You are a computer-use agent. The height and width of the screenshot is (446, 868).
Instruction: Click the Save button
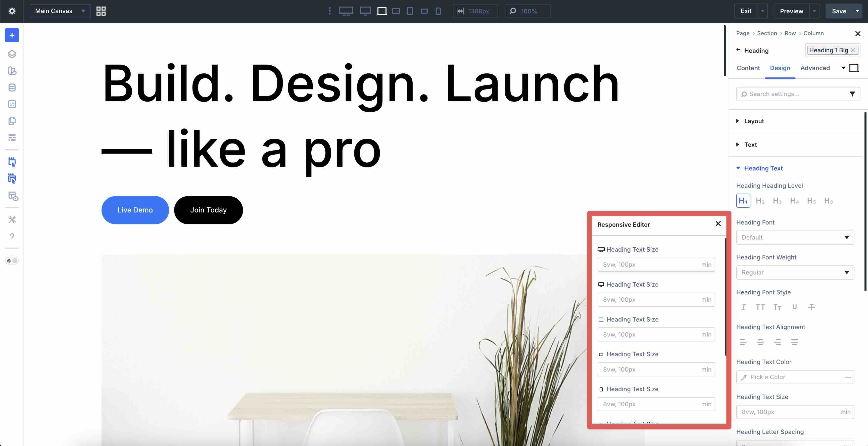pos(839,11)
